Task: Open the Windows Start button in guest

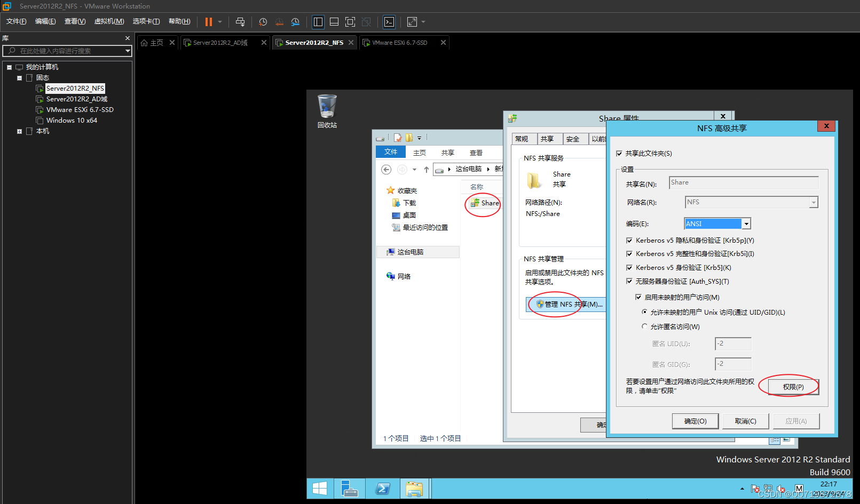Action: [320, 489]
